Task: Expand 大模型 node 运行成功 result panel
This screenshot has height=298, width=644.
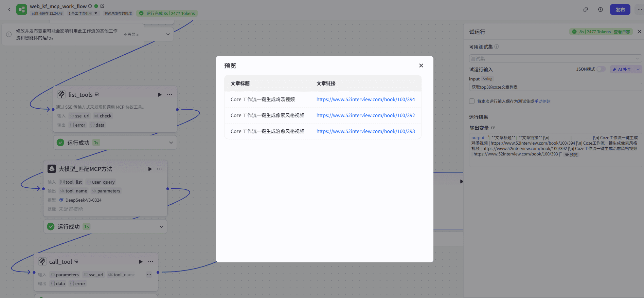Action: tap(161, 227)
